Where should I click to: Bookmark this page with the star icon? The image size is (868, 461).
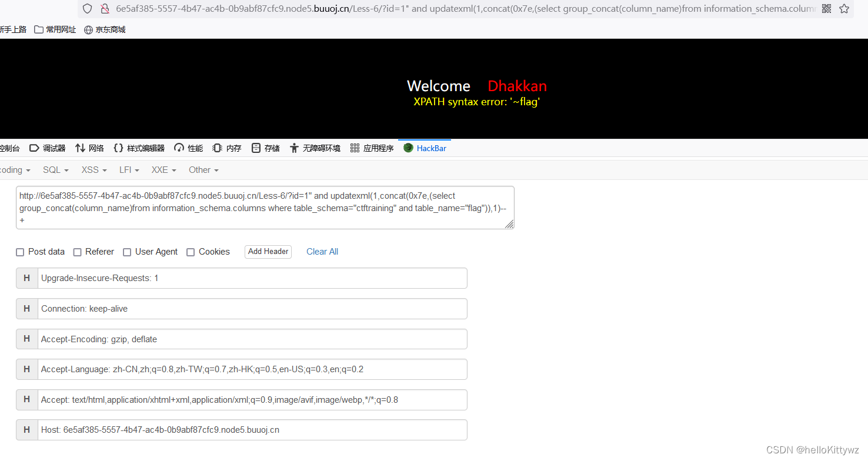[x=844, y=9]
